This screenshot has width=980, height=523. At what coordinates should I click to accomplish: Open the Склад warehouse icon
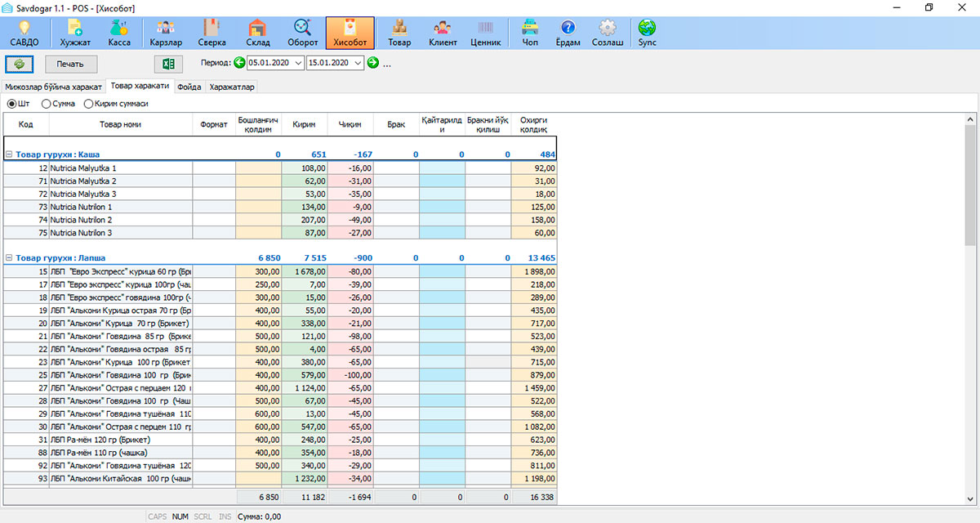[258, 33]
